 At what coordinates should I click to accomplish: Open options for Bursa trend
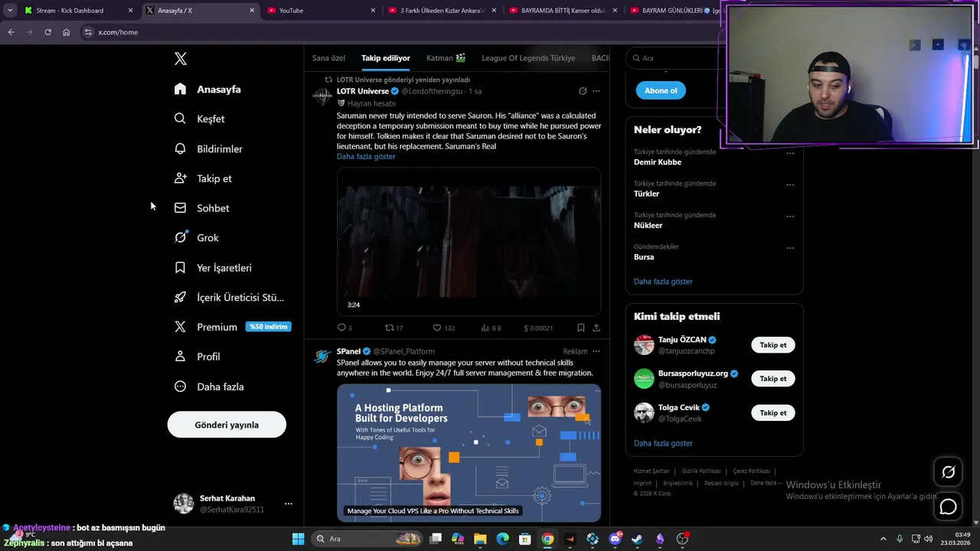tap(790, 248)
